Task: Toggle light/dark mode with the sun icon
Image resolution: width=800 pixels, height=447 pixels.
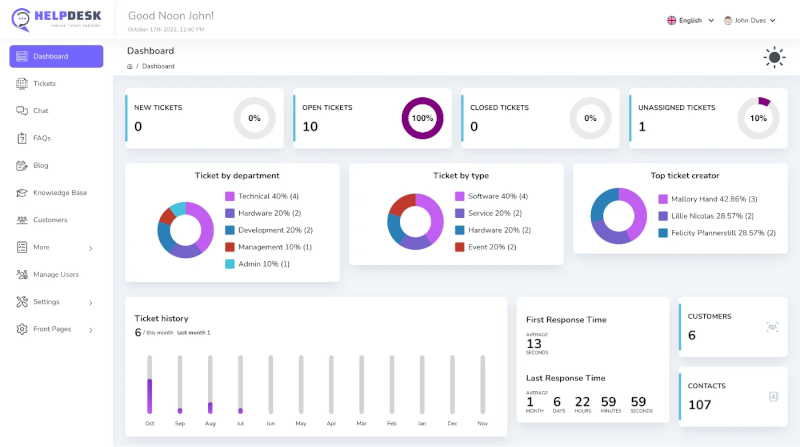Action: point(774,57)
